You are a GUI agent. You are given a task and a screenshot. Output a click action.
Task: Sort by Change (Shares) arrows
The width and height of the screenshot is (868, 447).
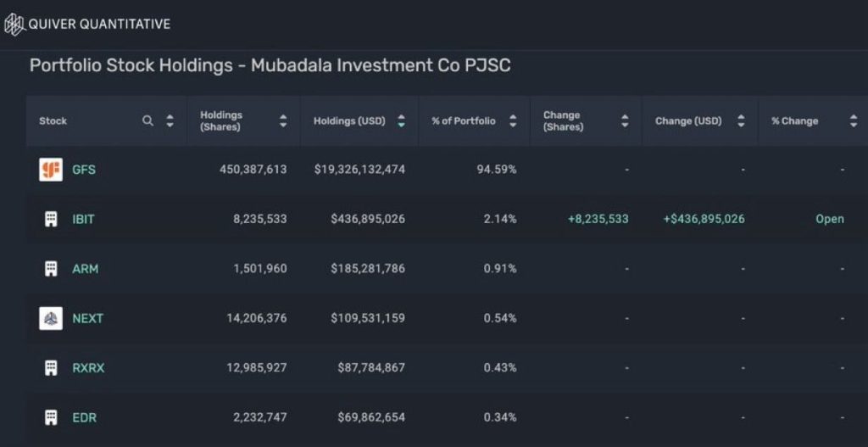[x=625, y=121]
